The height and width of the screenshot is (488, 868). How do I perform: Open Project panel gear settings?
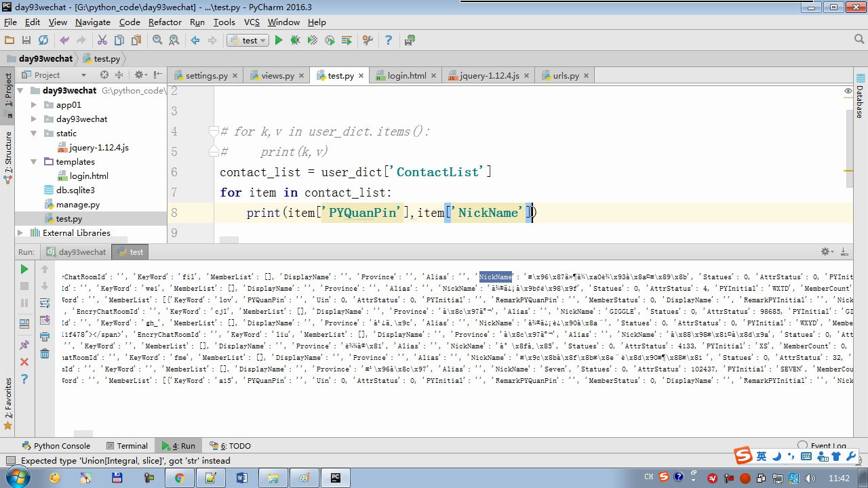click(x=140, y=75)
